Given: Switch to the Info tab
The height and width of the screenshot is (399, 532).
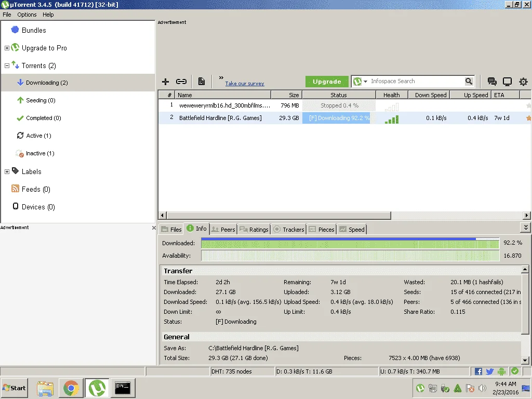Looking at the screenshot, I should coord(197,229).
